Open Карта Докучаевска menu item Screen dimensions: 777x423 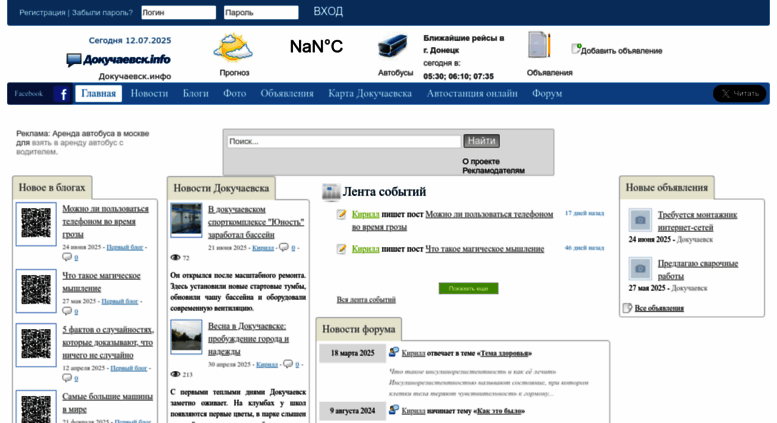(370, 94)
